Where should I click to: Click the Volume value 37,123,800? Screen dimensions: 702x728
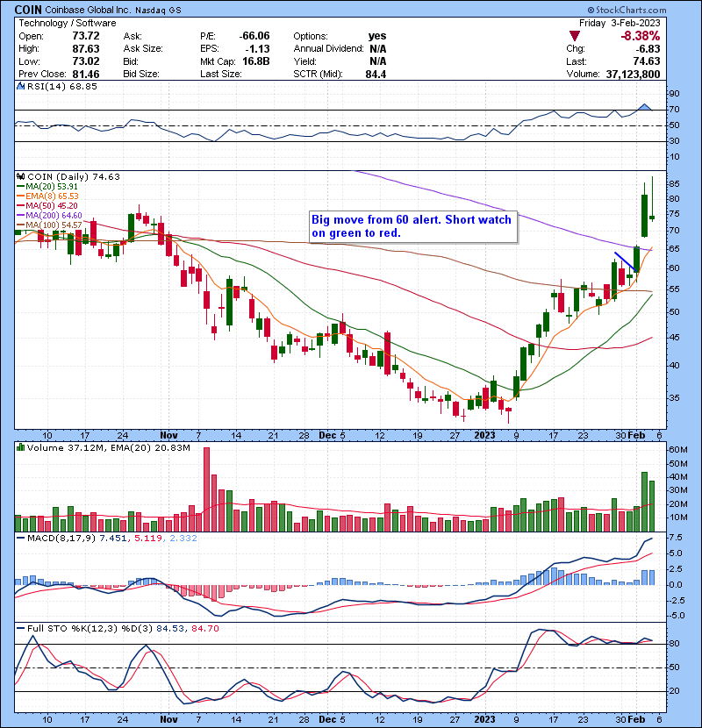(x=633, y=74)
